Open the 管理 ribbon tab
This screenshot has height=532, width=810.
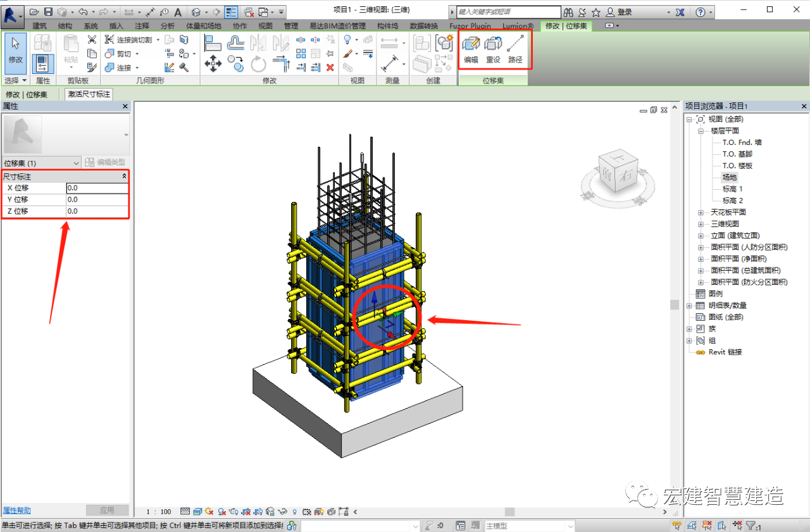click(x=290, y=26)
